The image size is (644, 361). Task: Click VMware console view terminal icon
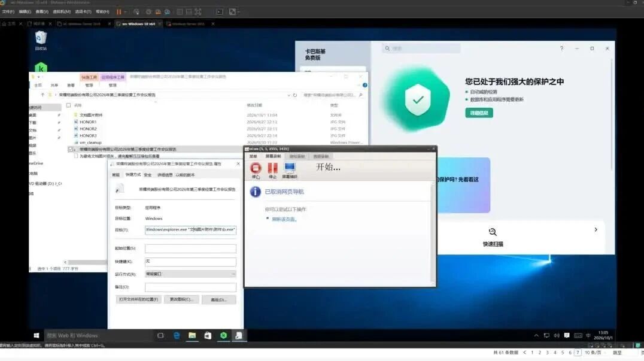pos(220,12)
